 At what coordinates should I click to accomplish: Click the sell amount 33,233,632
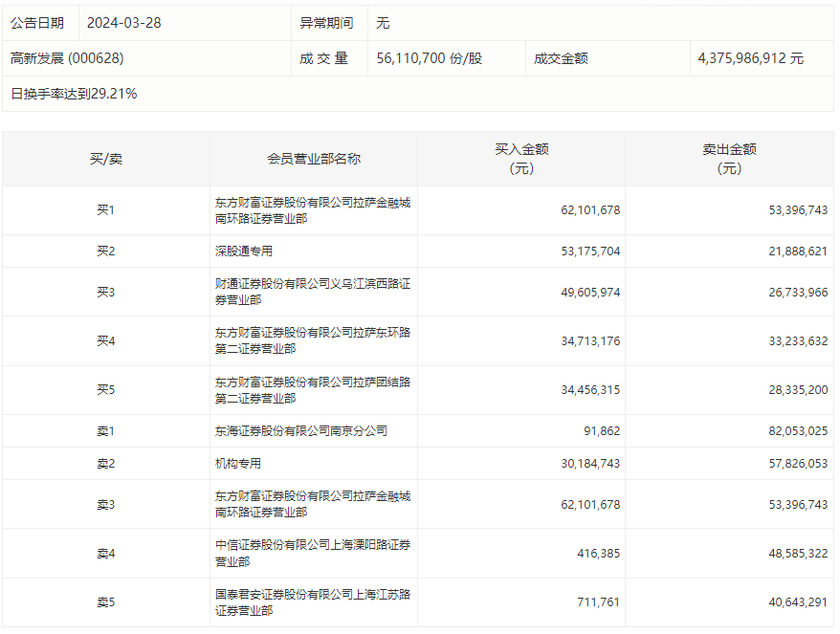click(x=798, y=341)
